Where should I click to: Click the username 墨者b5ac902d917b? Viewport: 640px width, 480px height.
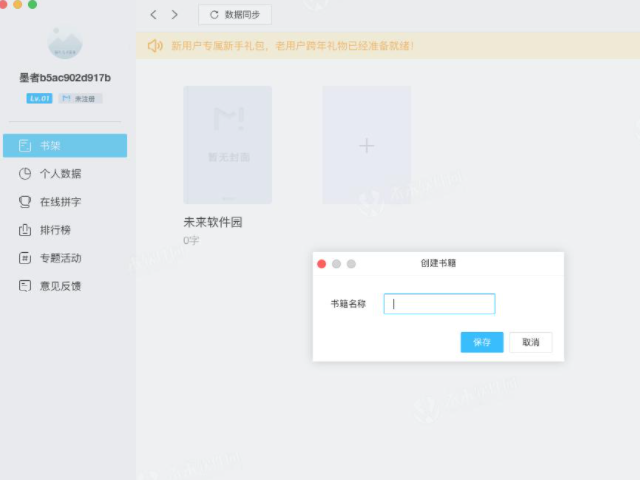click(x=65, y=78)
